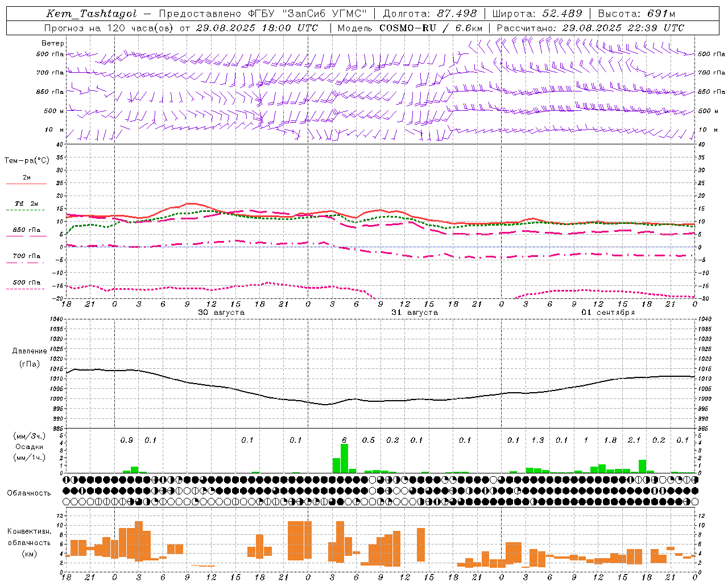Click the precipitation value '0.9'
This screenshot has height=582, width=728.
pyautogui.click(x=127, y=440)
